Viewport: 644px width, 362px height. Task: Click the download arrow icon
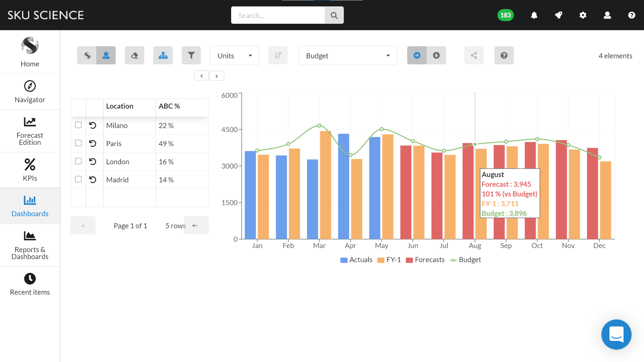pyautogui.click(x=436, y=56)
